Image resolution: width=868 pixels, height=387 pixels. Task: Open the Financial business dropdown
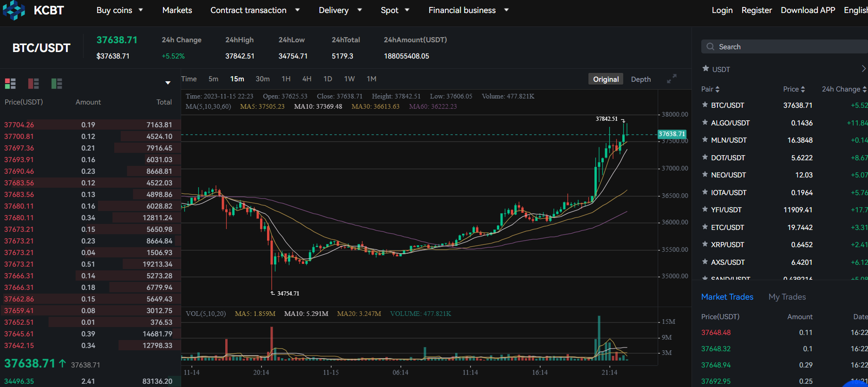click(x=469, y=10)
